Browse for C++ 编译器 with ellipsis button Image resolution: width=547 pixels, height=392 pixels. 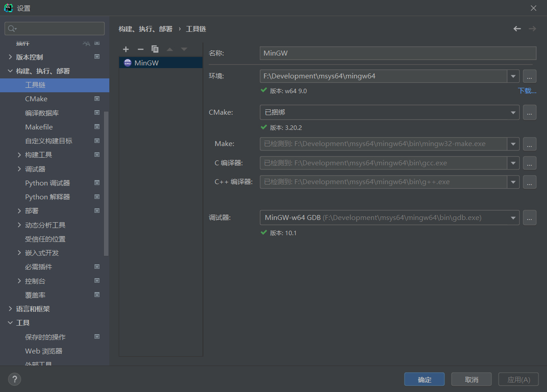coord(530,182)
